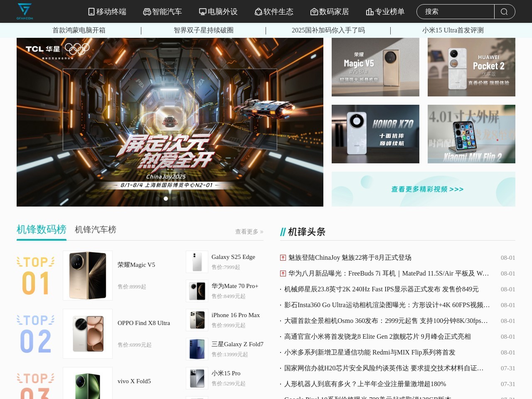Select the 机锋数码榜 tab

pyautogui.click(x=42, y=229)
